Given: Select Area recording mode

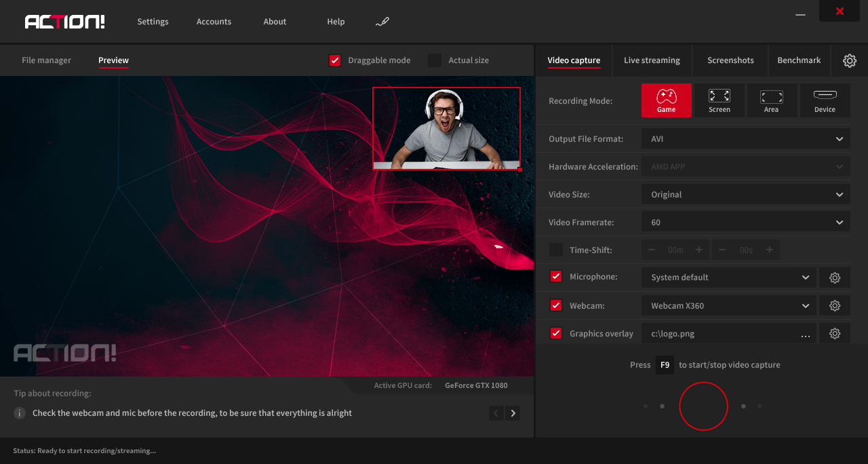Looking at the screenshot, I should (772, 100).
